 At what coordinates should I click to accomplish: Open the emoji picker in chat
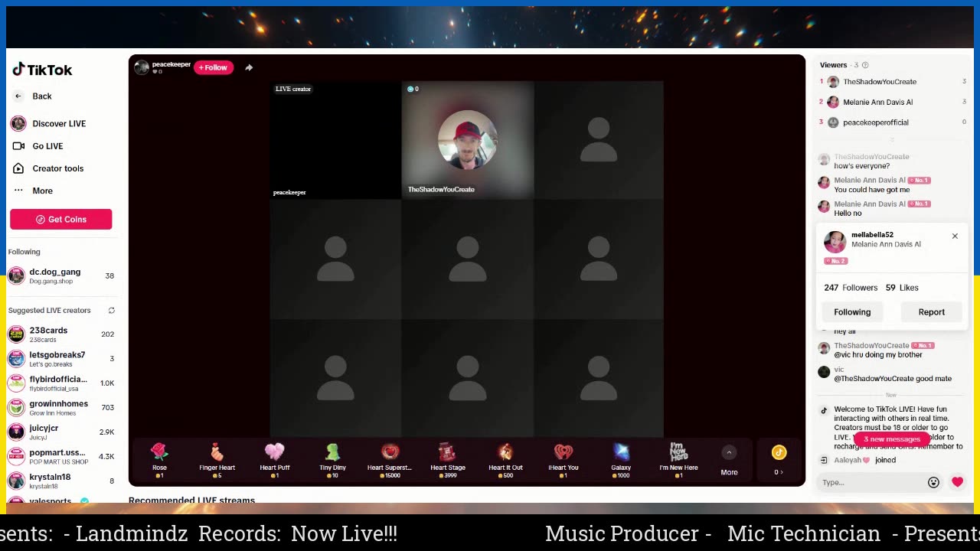point(933,483)
